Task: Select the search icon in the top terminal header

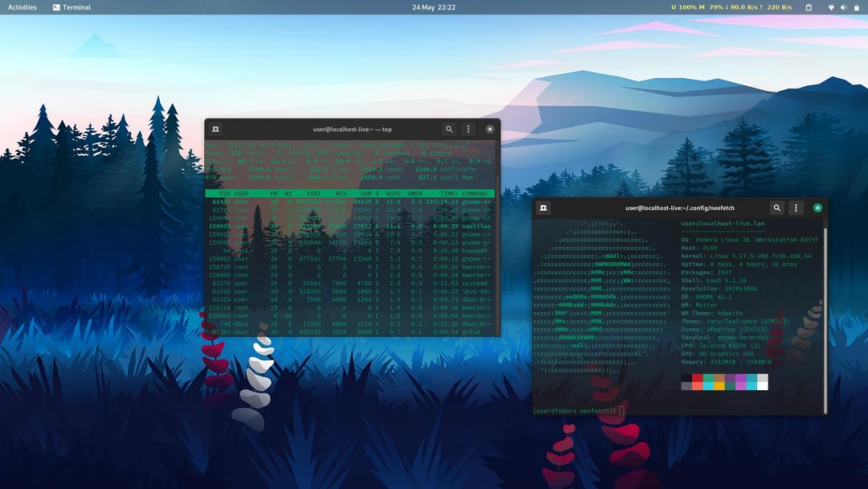Action: [449, 129]
